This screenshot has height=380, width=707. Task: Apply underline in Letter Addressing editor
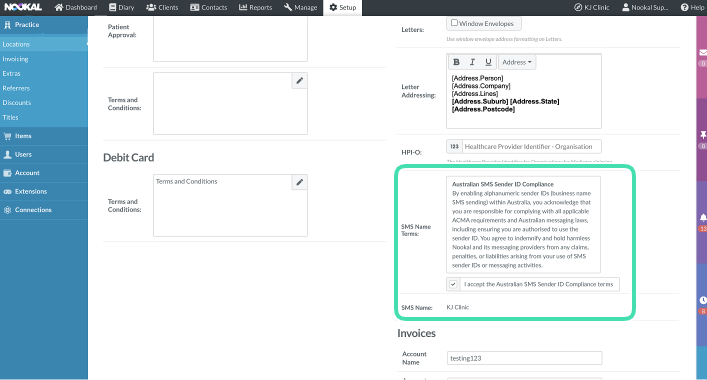point(488,62)
